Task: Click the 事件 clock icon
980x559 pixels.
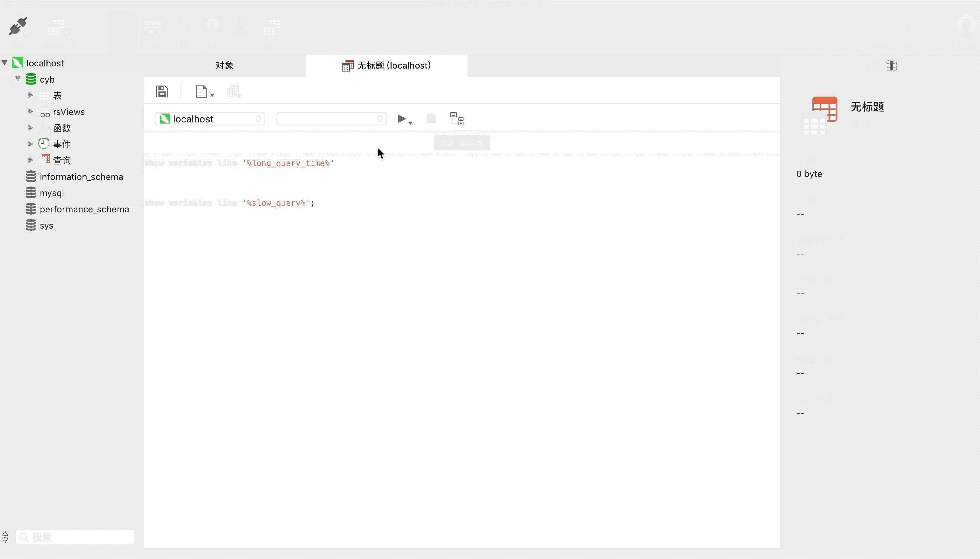Action: 44,143
